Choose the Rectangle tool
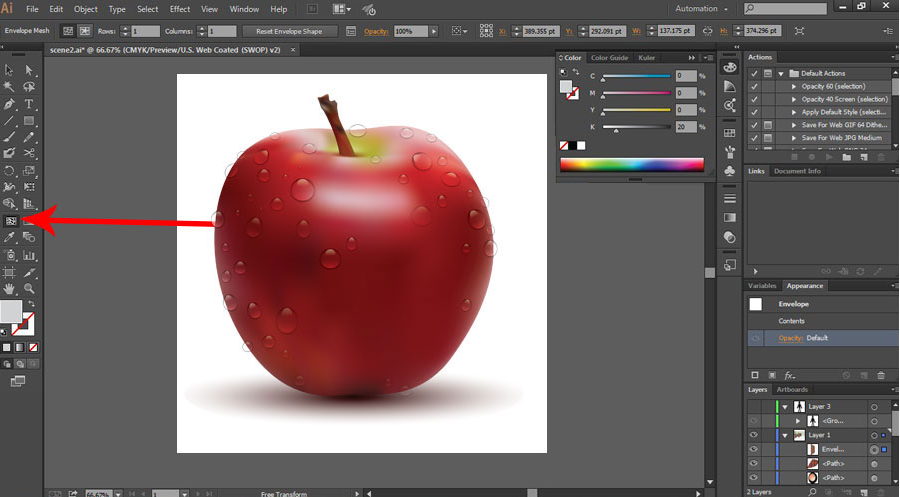This screenshot has width=900, height=497. (29, 121)
